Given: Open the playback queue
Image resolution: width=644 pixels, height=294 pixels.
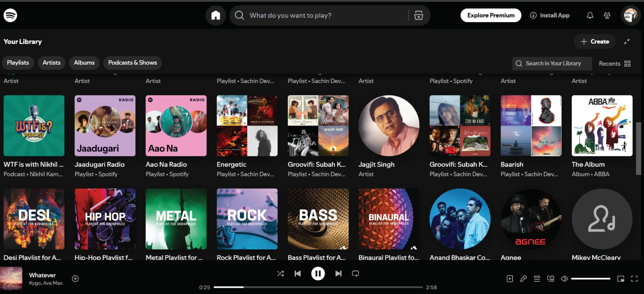Looking at the screenshot, I should point(537,279).
